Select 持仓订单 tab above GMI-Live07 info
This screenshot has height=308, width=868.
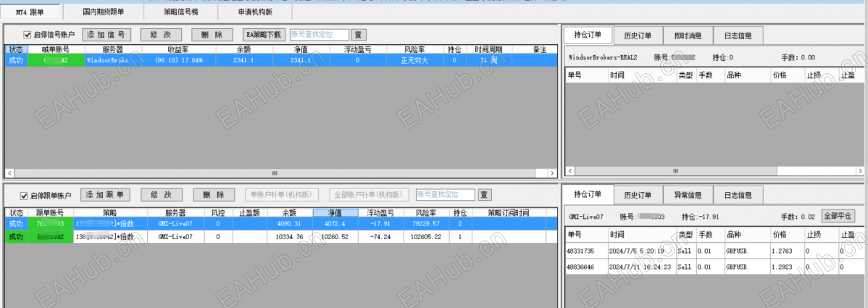click(x=588, y=194)
